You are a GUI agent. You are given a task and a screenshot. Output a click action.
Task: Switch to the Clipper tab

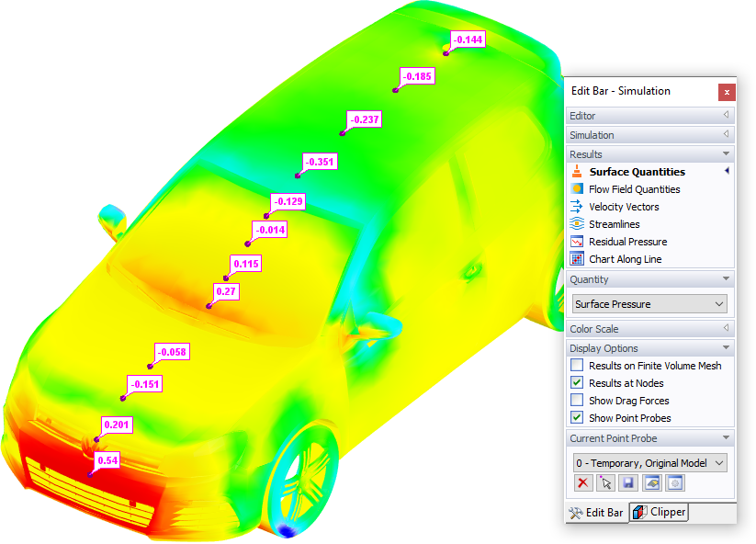pyautogui.click(x=658, y=513)
